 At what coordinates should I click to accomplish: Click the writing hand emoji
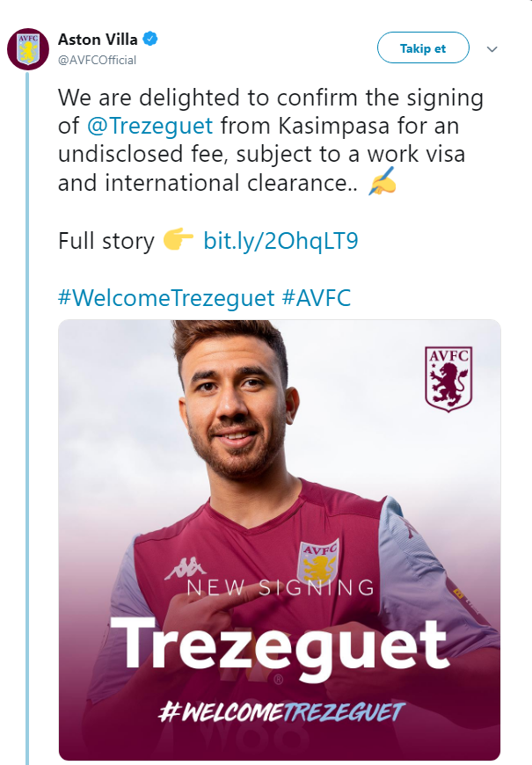pyautogui.click(x=383, y=183)
